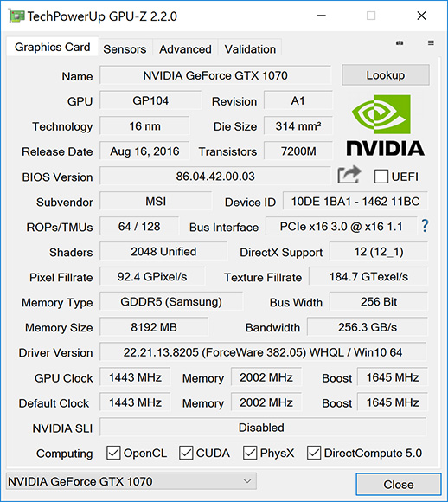This screenshot has height=502, width=448.
Task: Click the Name field NVIDIA GeForce GTX 1070
Action: [x=215, y=75]
